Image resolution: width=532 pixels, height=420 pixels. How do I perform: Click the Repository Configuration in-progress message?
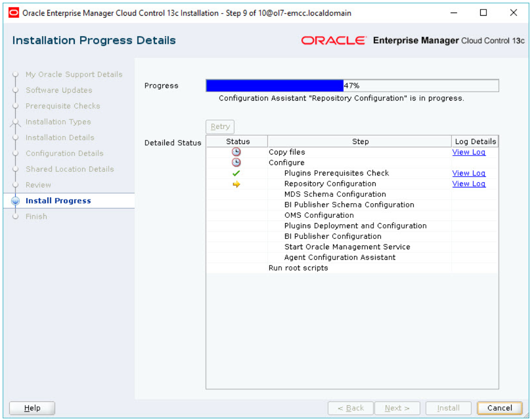[x=341, y=98]
